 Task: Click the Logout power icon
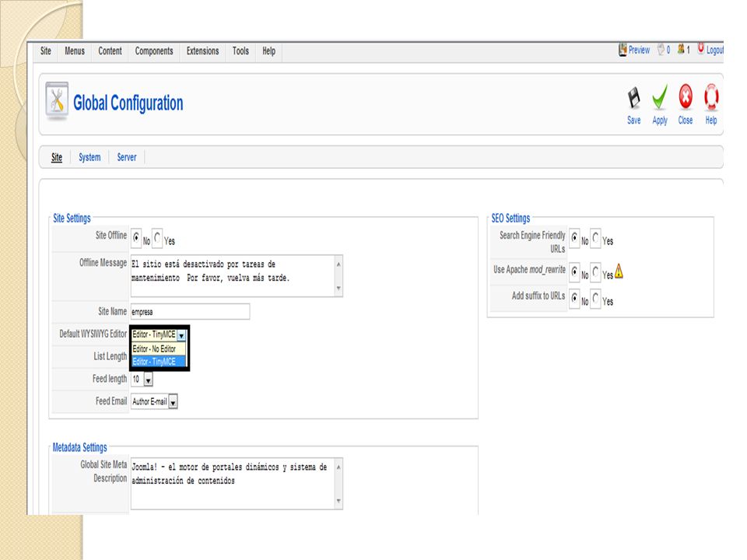[701, 47]
